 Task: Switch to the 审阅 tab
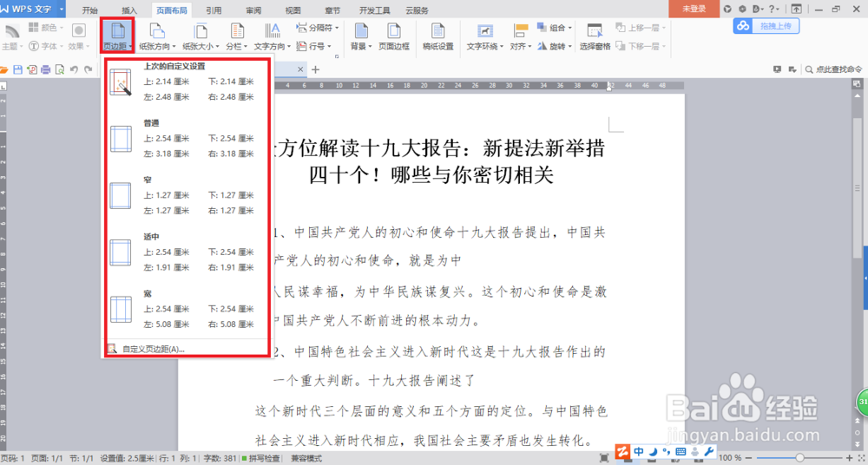pos(254,10)
